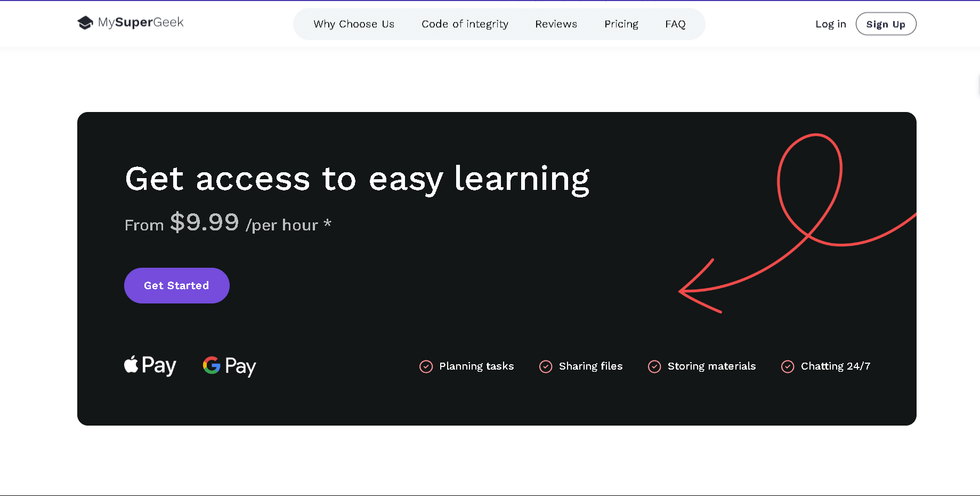This screenshot has height=496, width=980.
Task: Click the MySuperGeek graduation cap logo icon
Action: [x=85, y=23]
